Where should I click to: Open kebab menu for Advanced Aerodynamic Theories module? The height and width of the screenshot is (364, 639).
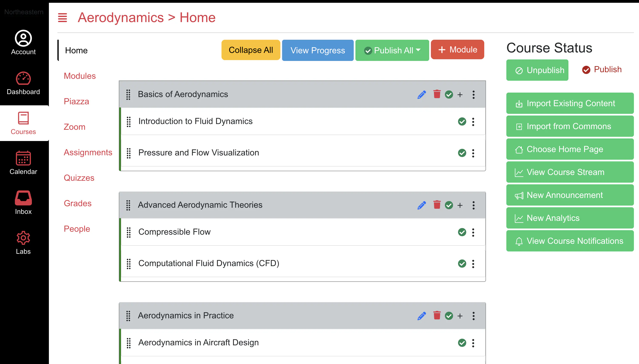(x=473, y=205)
